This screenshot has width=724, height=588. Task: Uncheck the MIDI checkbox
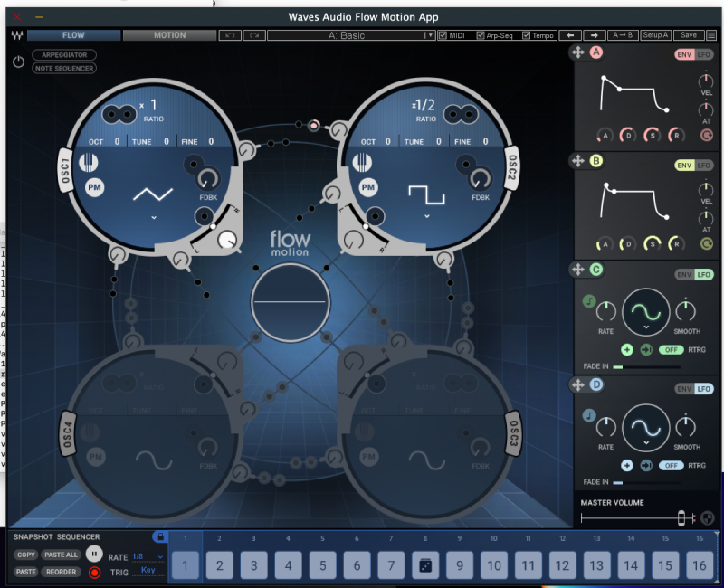[x=443, y=35]
